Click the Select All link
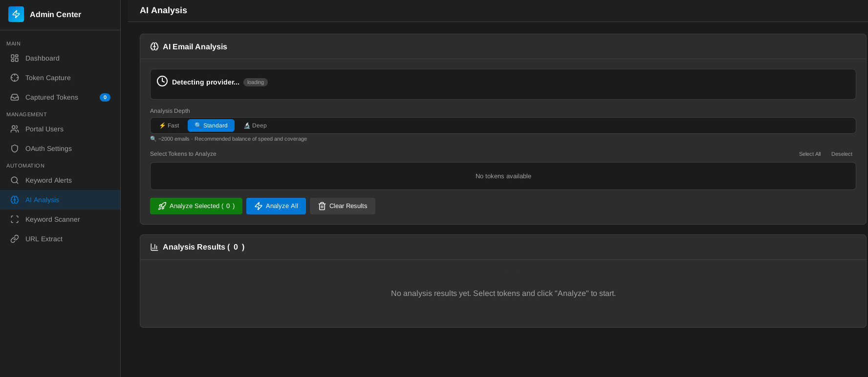 click(809, 154)
